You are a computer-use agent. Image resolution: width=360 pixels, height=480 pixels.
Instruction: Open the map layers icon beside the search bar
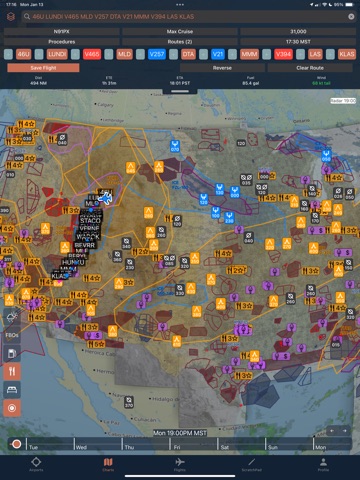(11, 17)
